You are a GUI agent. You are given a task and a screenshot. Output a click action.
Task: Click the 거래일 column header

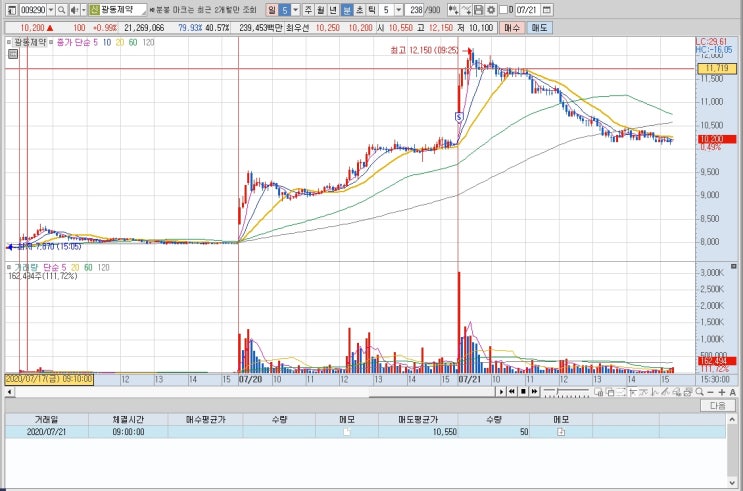click(46, 419)
